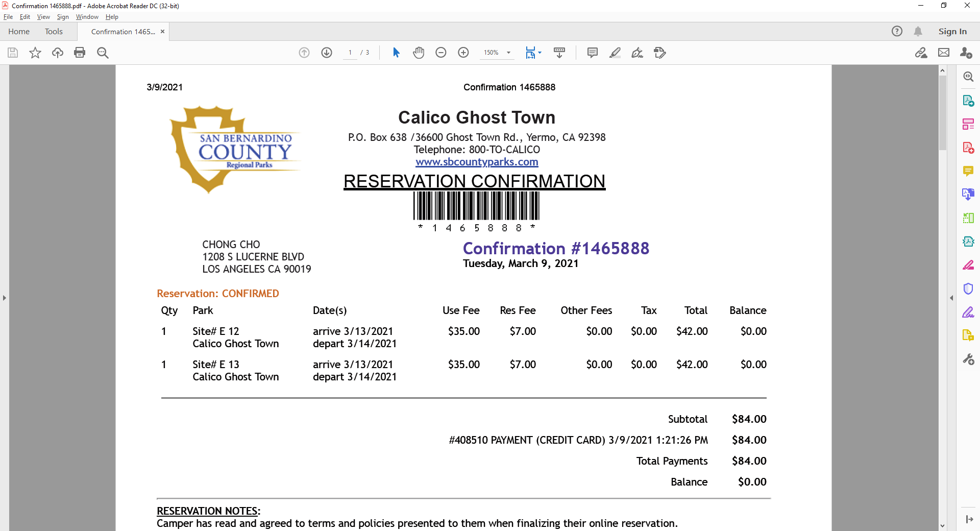
Task: Open the search tools magnifier in sidebar
Action: click(x=968, y=77)
